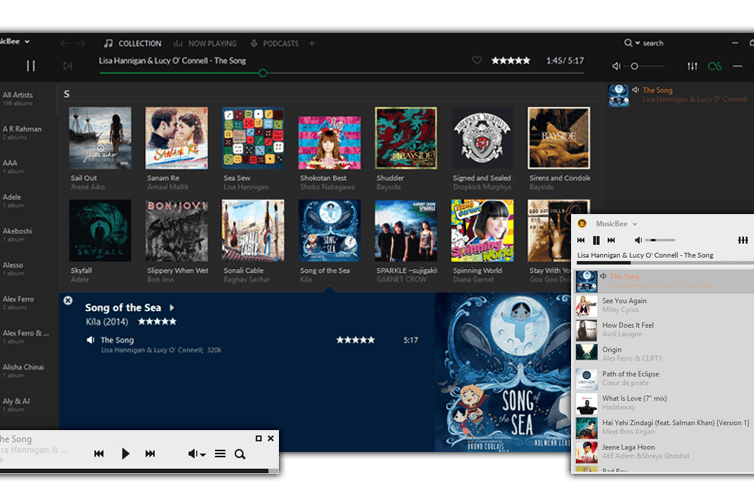
Task: Previous track in bottom mini player
Action: pos(99,453)
